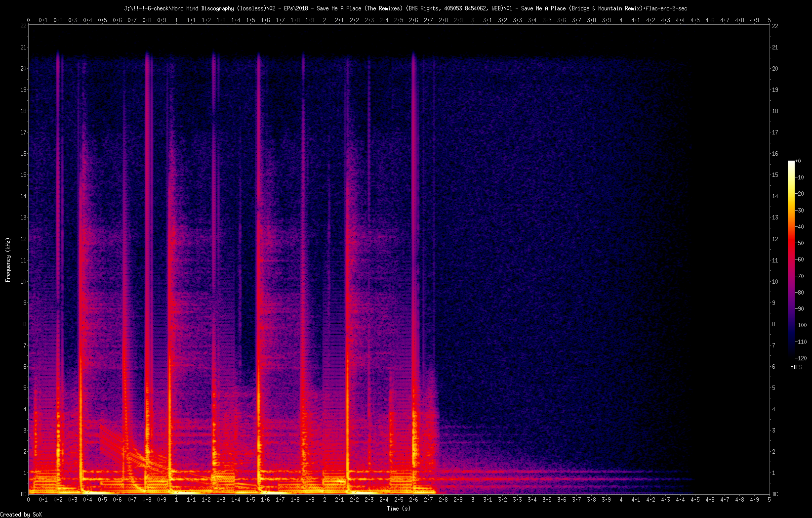The height and width of the screenshot is (518, 812).
Task: Click "3" on the bottom time axis
Action: click(473, 500)
